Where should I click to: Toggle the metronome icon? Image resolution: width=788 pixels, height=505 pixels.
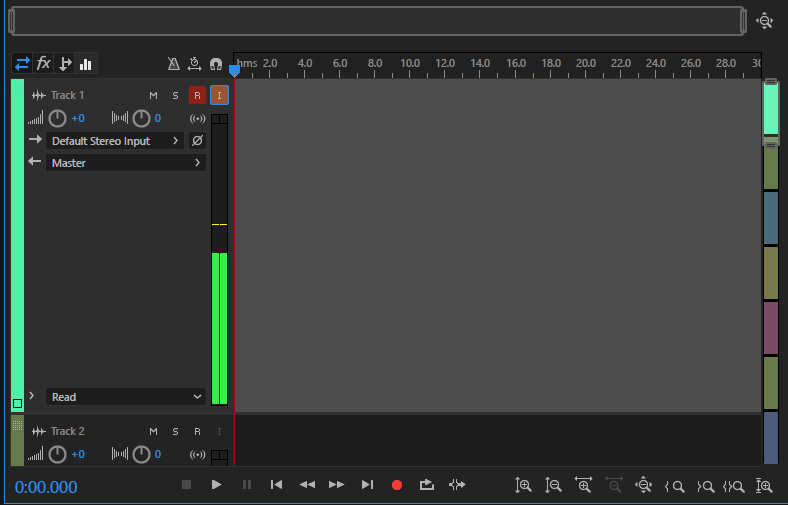[173, 64]
